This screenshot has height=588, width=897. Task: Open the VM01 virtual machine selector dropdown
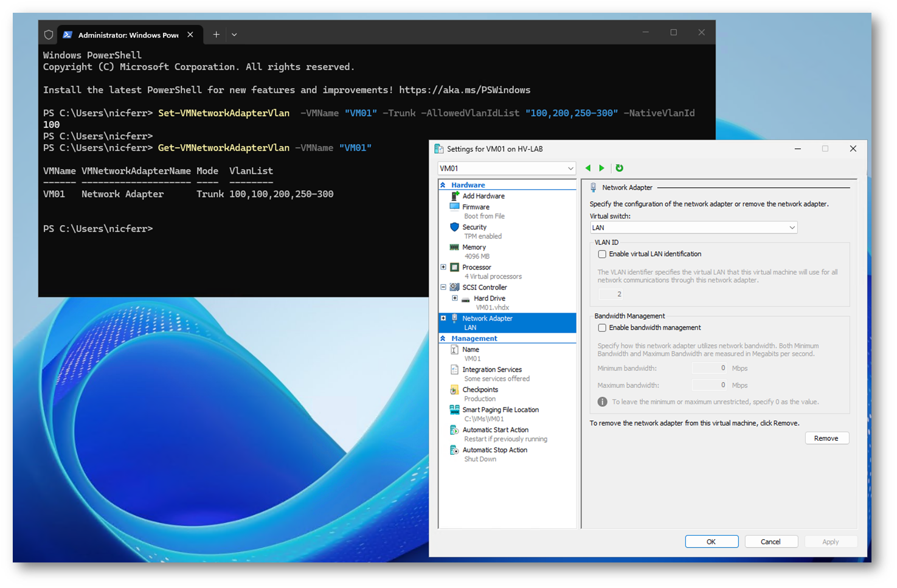(506, 168)
